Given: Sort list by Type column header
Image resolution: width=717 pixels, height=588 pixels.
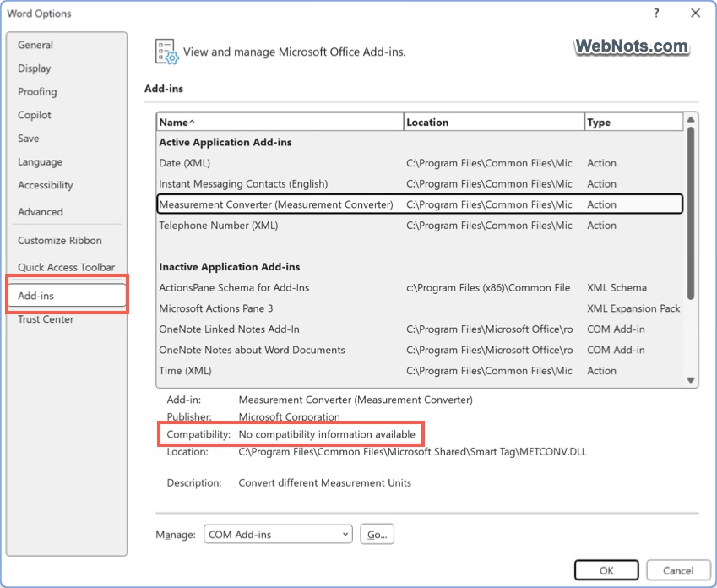Looking at the screenshot, I should [633, 122].
